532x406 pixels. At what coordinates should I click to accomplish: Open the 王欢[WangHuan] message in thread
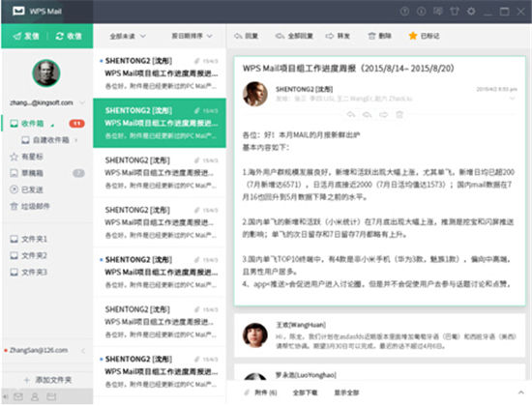point(379,335)
